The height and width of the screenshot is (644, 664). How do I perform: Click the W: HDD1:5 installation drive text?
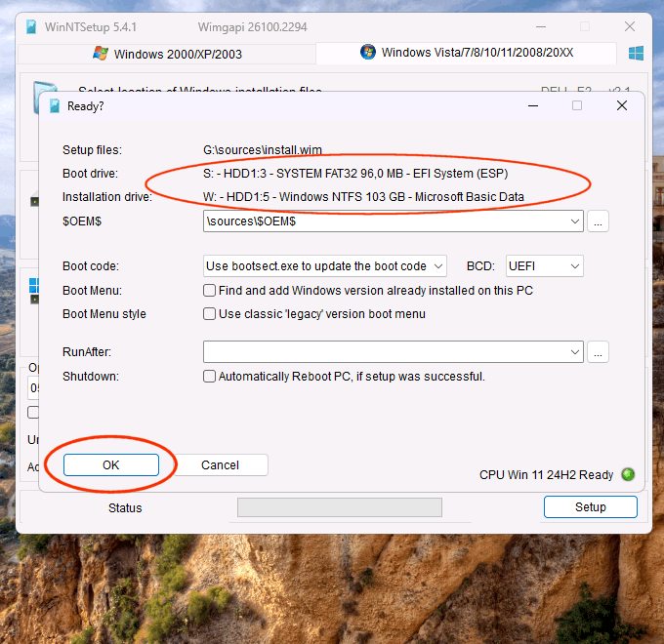click(363, 197)
